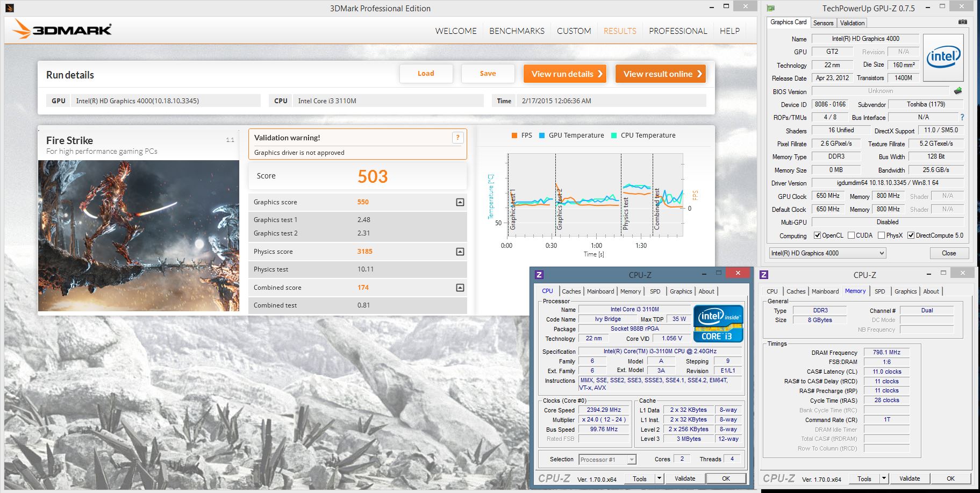
Task: Open the HELP menu in 3DMark
Action: pos(729,31)
